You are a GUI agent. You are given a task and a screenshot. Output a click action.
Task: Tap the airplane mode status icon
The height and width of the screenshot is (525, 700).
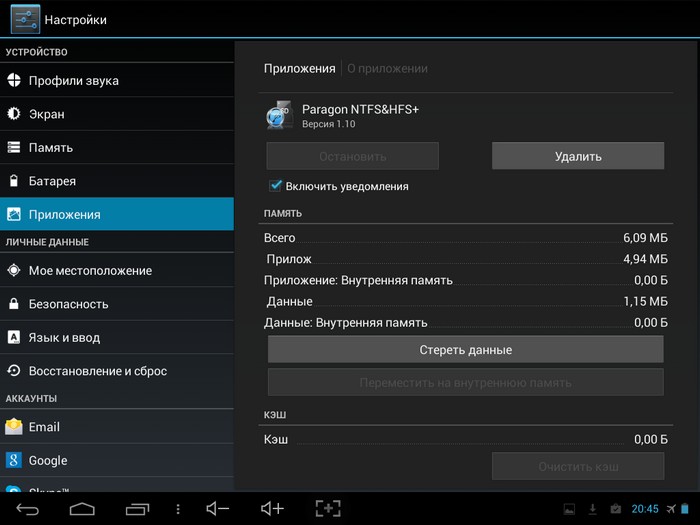tap(671, 509)
